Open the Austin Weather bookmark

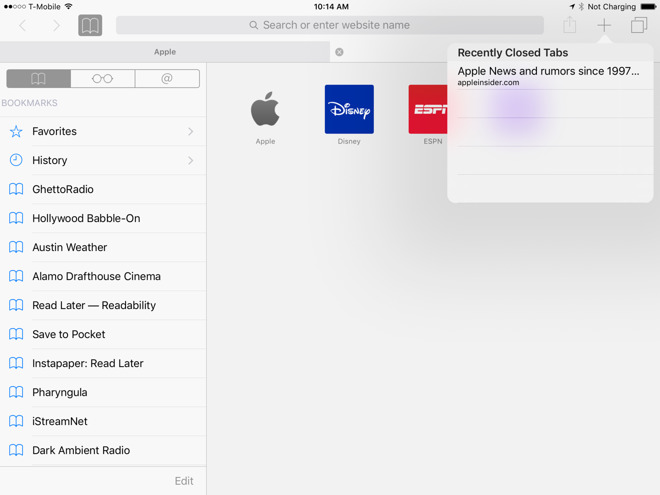click(x=103, y=248)
